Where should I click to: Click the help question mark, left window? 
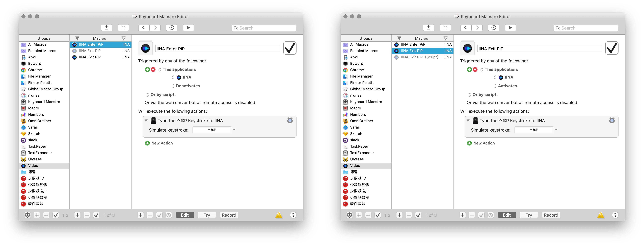[x=293, y=215]
